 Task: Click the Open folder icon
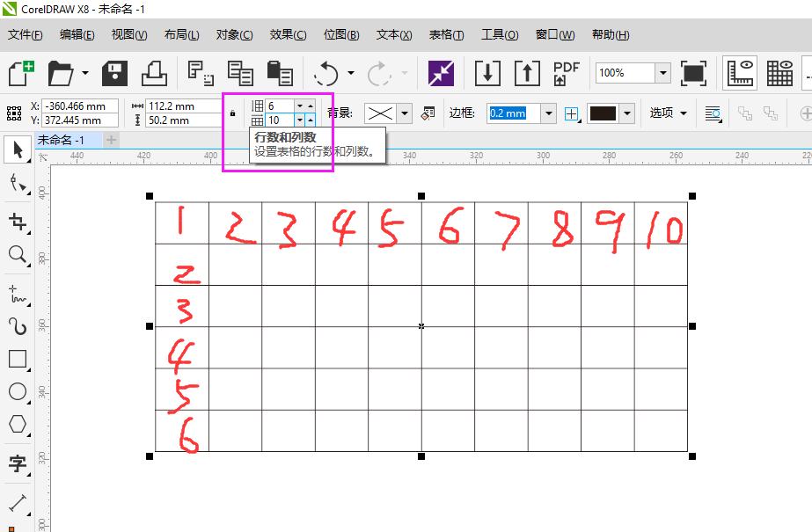[x=61, y=73]
